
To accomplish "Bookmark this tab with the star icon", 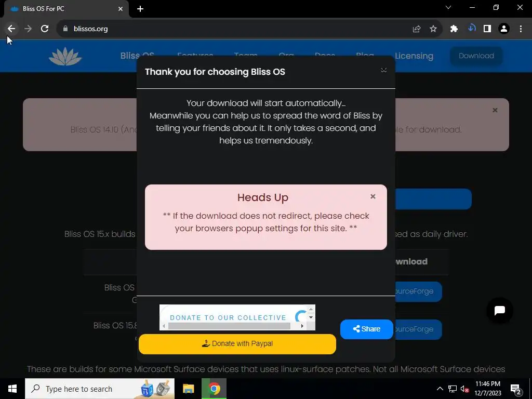I will (433, 29).
